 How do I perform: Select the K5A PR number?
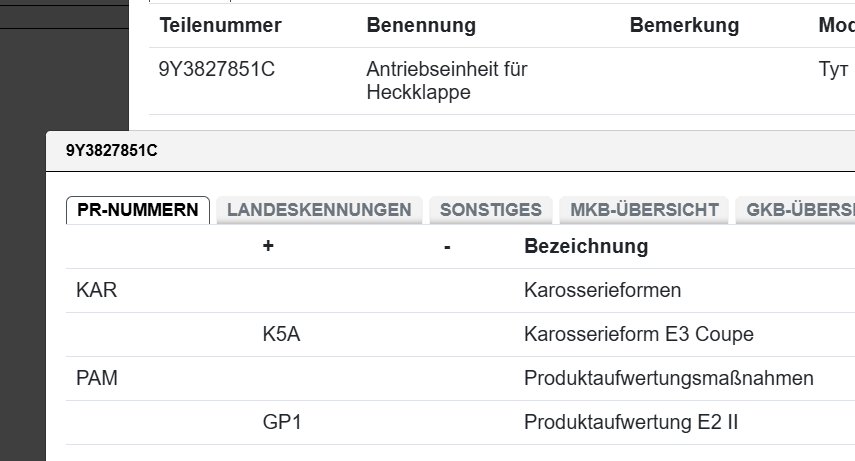coord(281,335)
